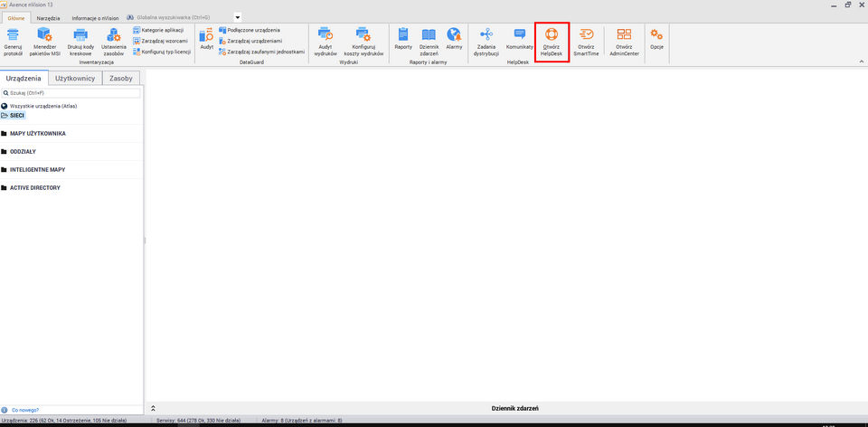Click Kategorie aplikacji in the ribbon
Viewport: 868px width, 427px height.
coord(162,30)
